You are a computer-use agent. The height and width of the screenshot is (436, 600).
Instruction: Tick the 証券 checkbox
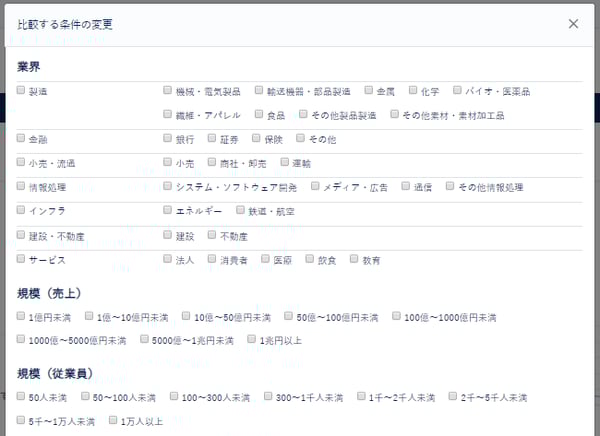point(212,138)
